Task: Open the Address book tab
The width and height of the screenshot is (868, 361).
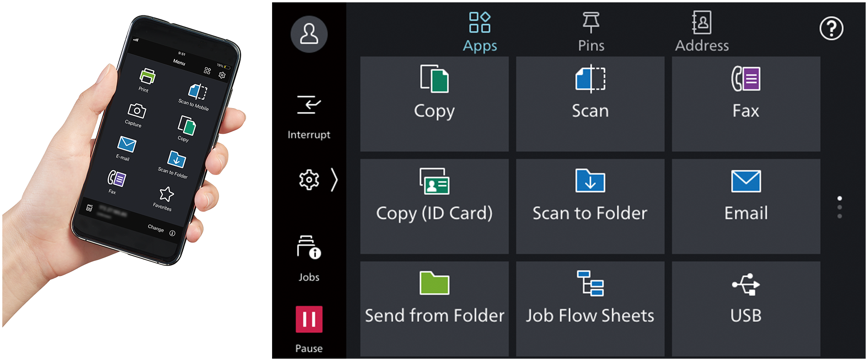Action: tap(701, 31)
